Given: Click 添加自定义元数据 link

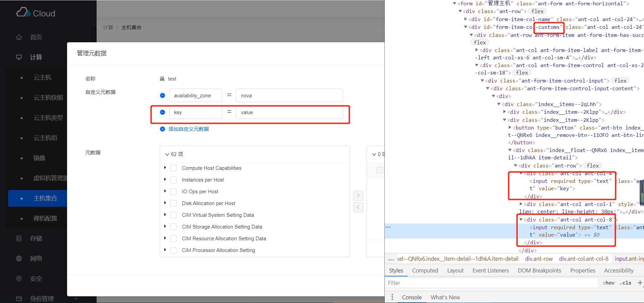Looking at the screenshot, I should [189, 129].
